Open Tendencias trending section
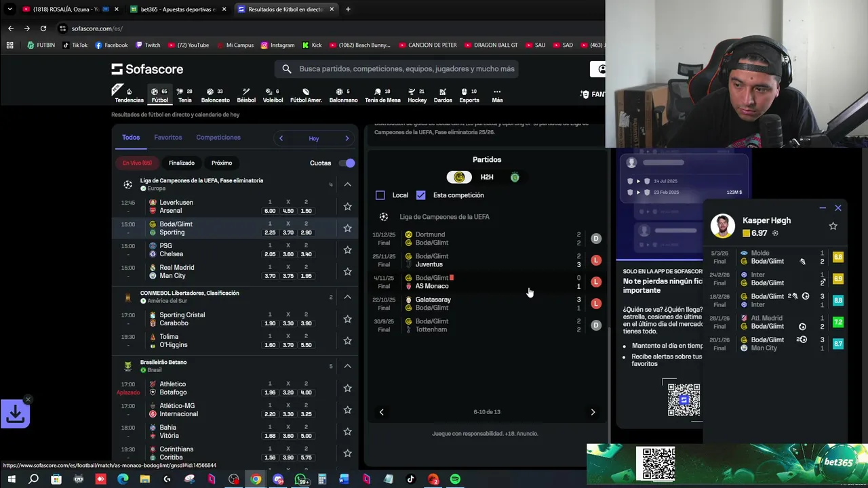868x488 pixels. (x=129, y=96)
